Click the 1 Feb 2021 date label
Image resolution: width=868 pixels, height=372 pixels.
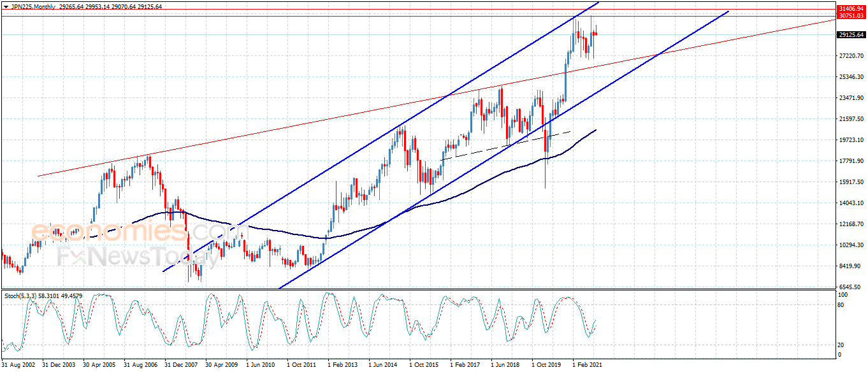click(587, 365)
